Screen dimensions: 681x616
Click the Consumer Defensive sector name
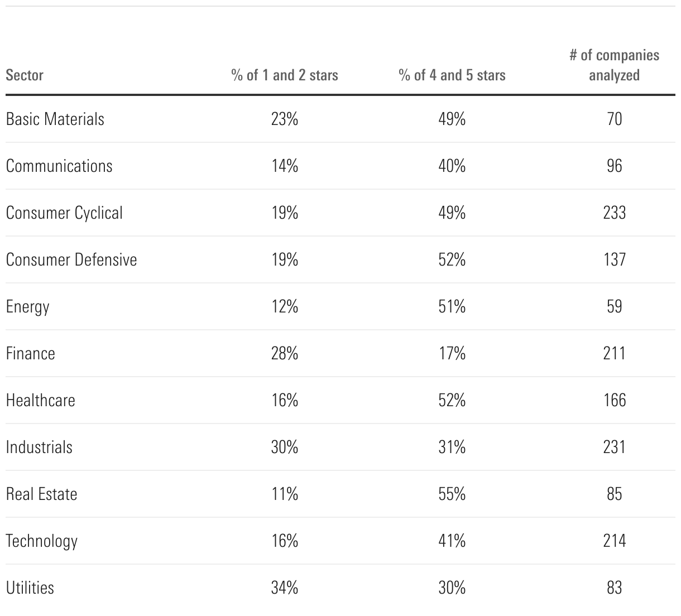[71, 259]
